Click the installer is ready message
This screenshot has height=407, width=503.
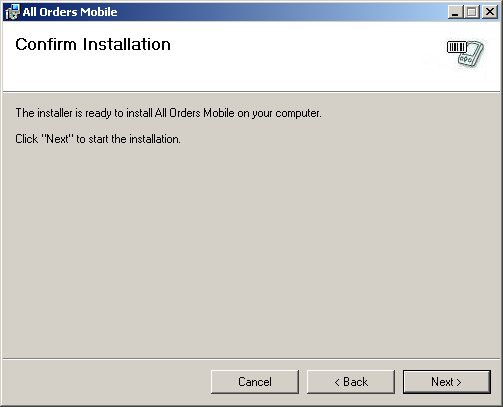pos(168,113)
